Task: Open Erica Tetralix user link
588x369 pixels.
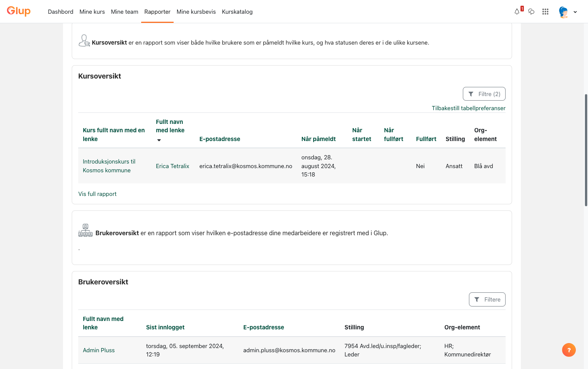Action: [x=172, y=166]
